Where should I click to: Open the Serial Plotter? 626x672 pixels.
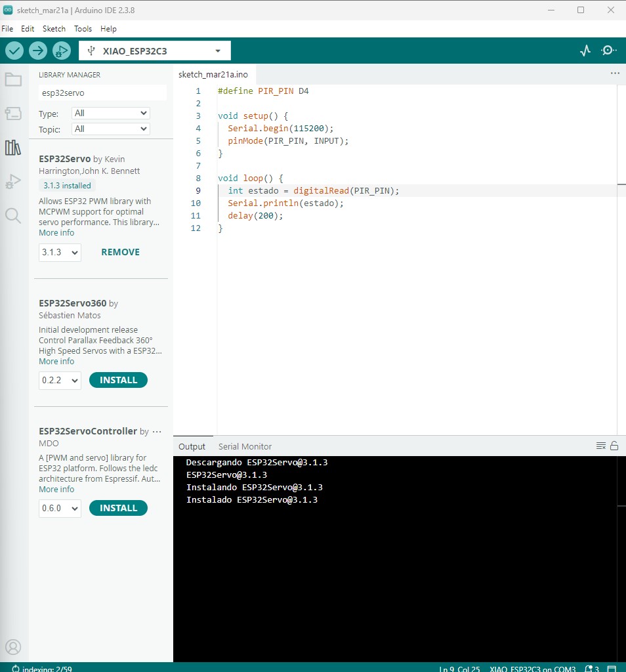(585, 51)
